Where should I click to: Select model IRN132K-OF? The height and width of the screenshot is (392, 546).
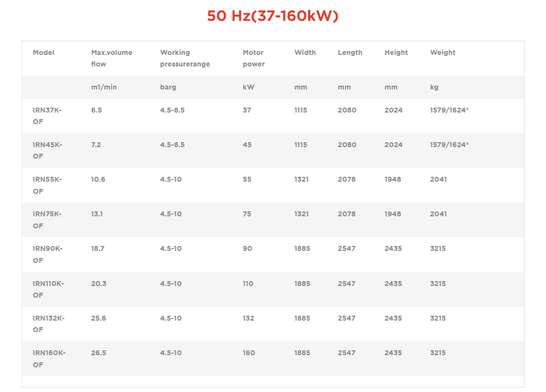point(49,324)
